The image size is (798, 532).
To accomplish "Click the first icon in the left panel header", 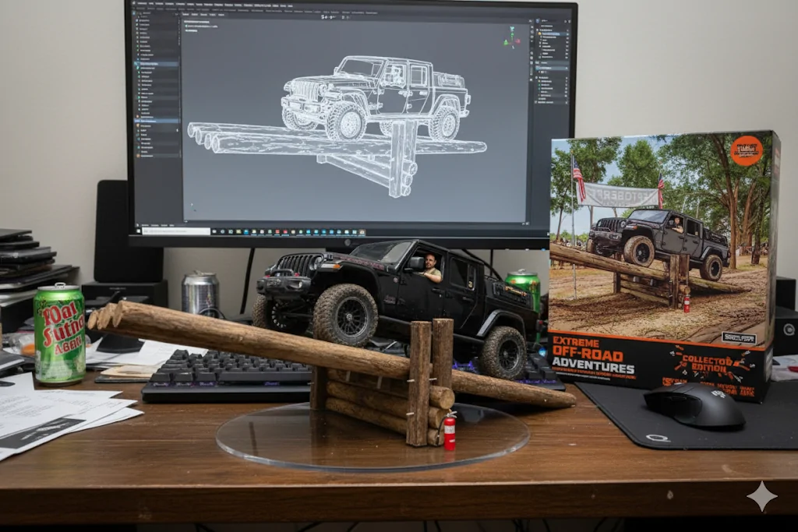I will pos(133,13).
